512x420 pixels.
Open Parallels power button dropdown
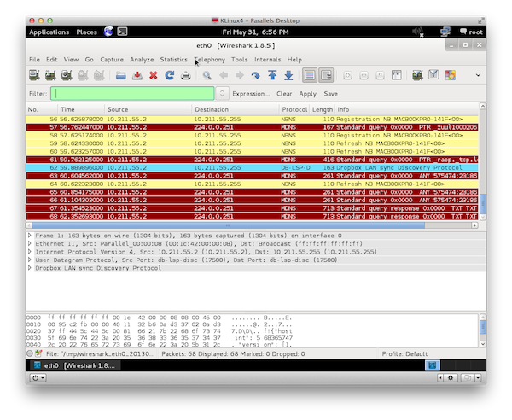tap(38, 378)
